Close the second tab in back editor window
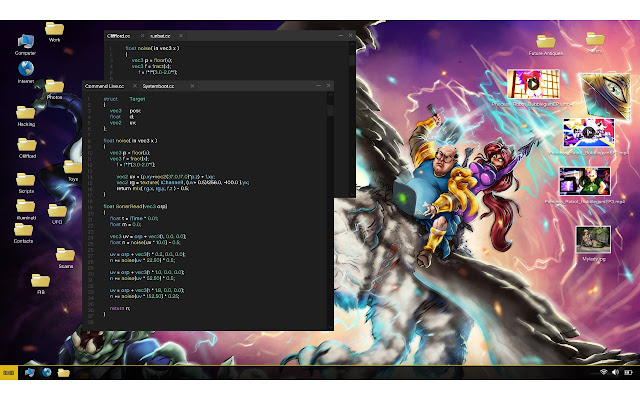The height and width of the screenshot is (400, 640). [180, 36]
